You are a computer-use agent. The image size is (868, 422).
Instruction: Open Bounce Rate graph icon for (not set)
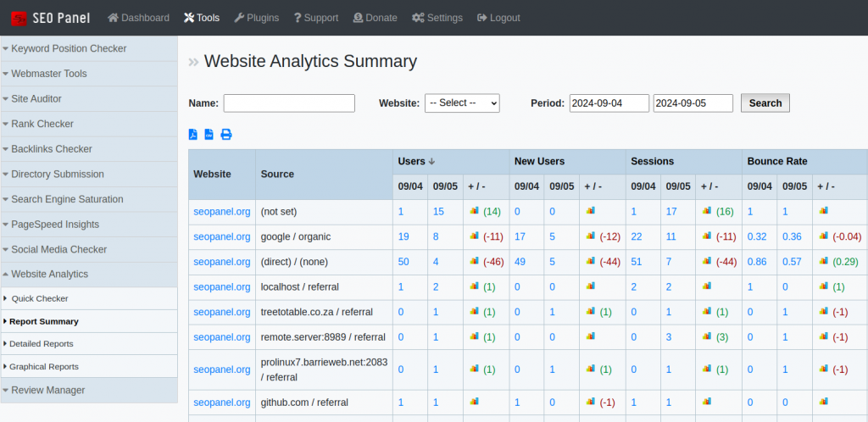click(x=823, y=210)
